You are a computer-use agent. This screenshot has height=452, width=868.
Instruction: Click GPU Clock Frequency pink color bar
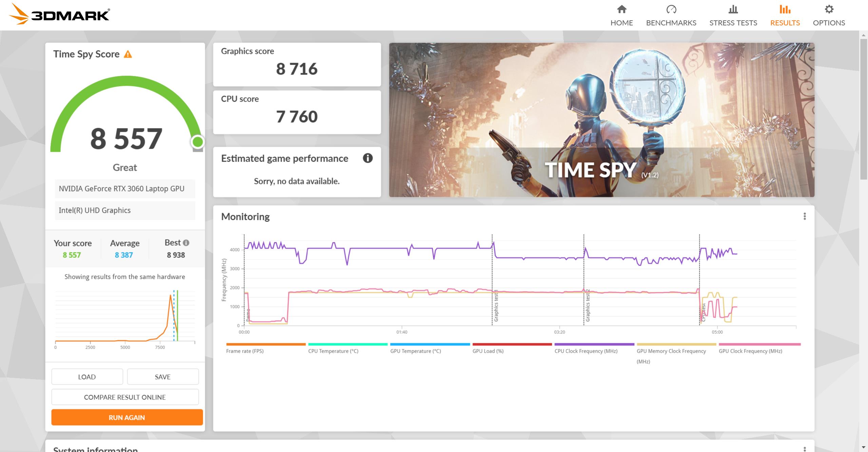pos(759,344)
